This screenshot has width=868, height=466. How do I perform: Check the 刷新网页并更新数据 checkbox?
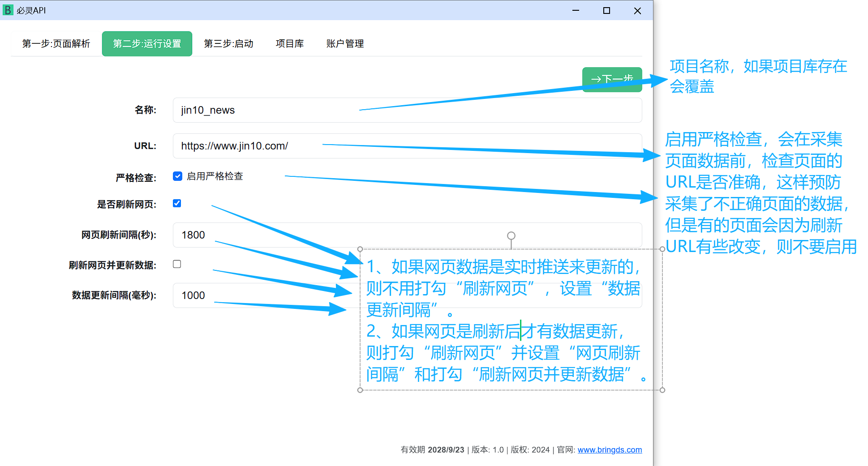pos(177,264)
